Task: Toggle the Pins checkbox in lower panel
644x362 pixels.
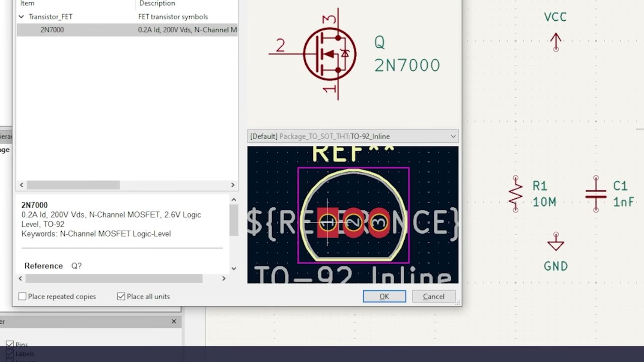Action: click(x=10, y=345)
